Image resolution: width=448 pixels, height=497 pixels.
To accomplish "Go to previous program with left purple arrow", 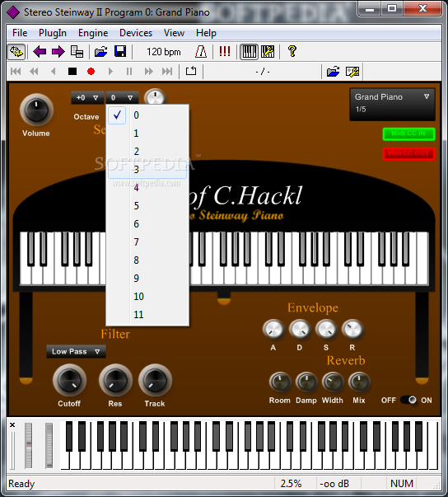I will 40,52.
